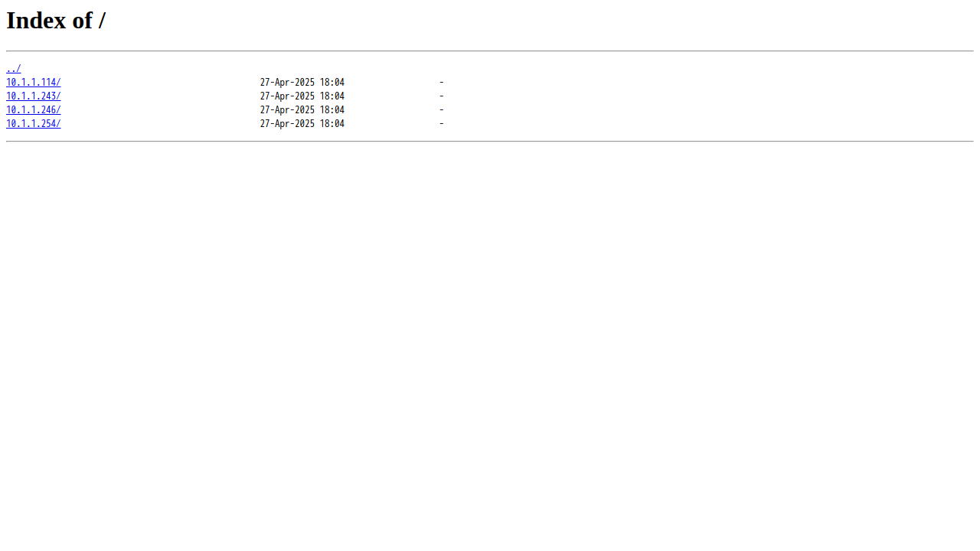Click the 27-Apr-2025 date in the 10.1.1.246/ row
The image size is (980, 551).
(x=287, y=110)
